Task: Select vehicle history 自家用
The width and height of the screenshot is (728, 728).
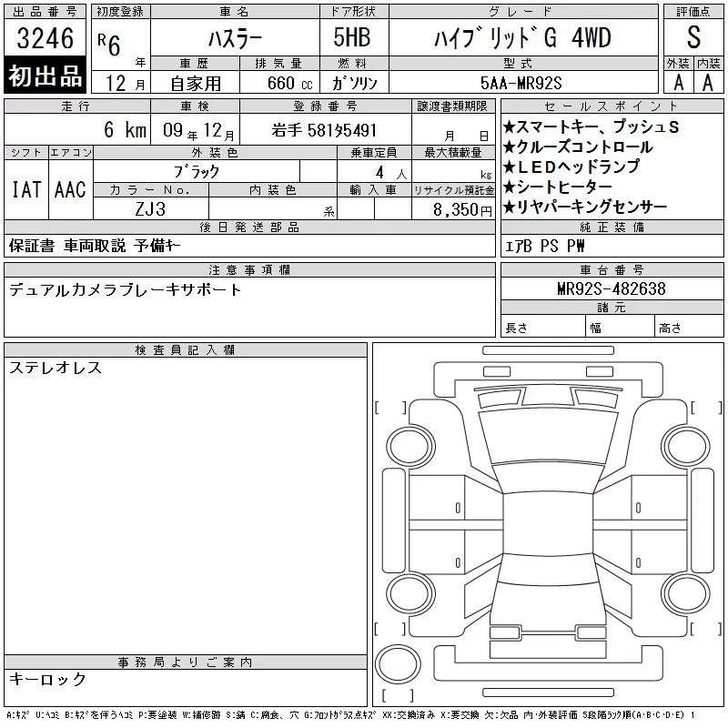Action: pyautogui.click(x=196, y=84)
